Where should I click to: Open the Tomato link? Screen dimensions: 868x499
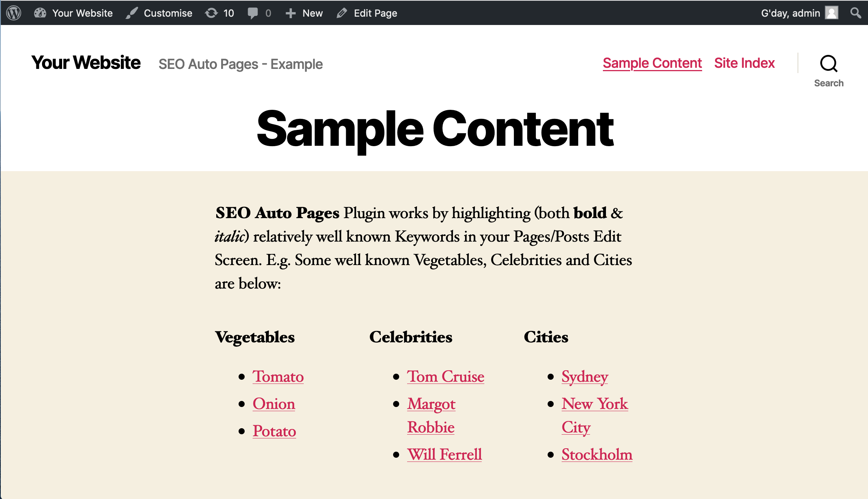(278, 377)
